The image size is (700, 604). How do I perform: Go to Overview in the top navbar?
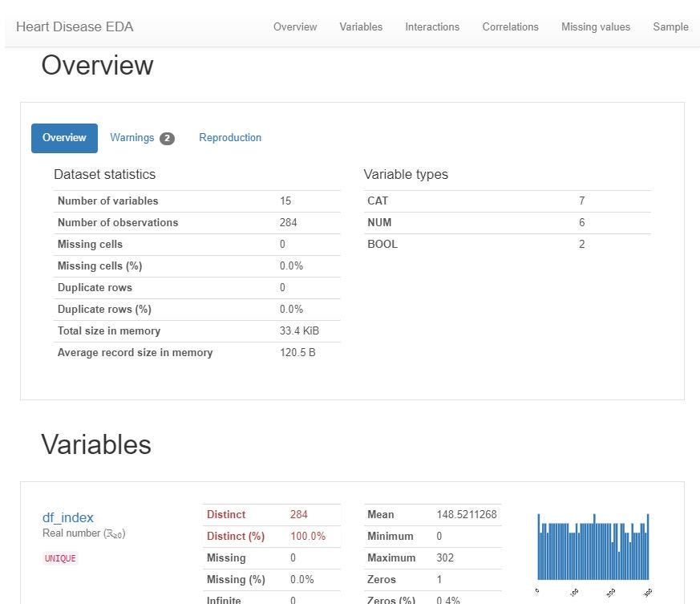(x=295, y=26)
